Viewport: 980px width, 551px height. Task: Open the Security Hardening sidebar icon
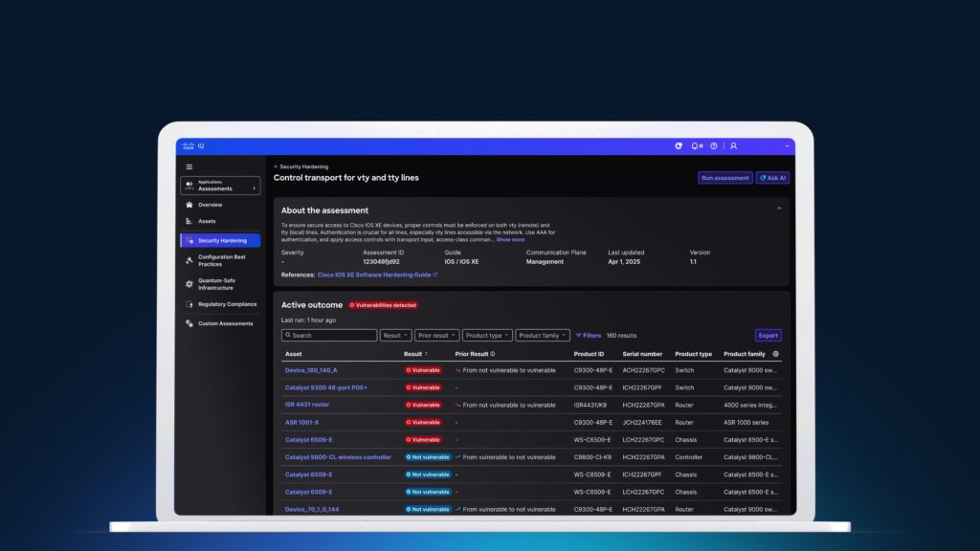(189, 240)
